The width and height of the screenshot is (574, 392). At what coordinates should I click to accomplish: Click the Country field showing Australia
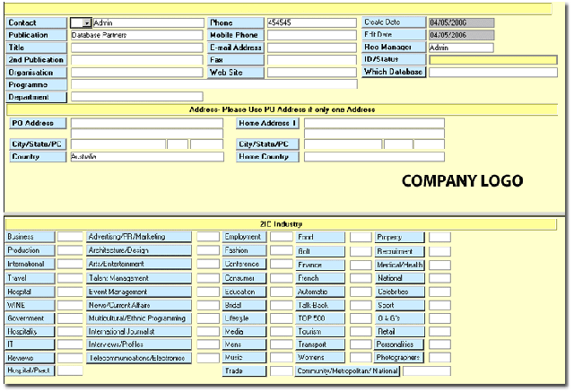pyautogui.click(x=147, y=157)
